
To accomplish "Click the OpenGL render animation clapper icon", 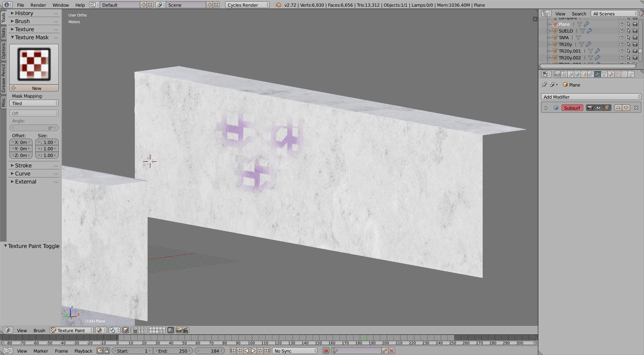I will pos(185,331).
